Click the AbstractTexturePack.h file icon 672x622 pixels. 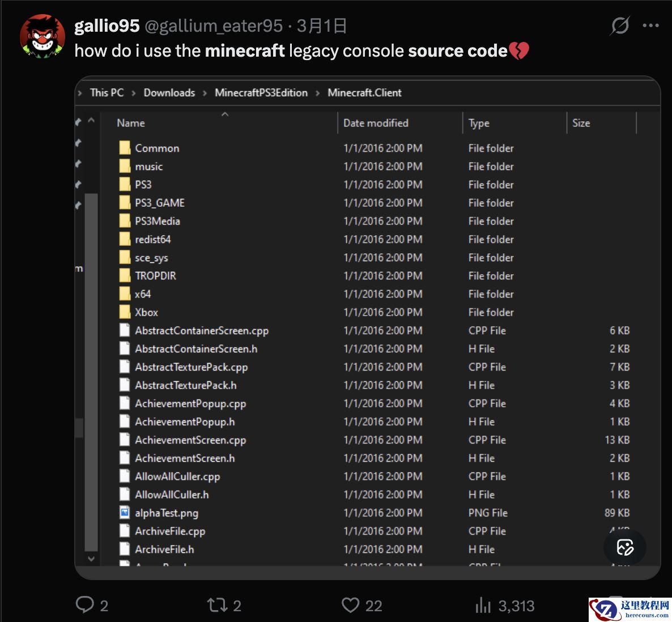coord(125,385)
